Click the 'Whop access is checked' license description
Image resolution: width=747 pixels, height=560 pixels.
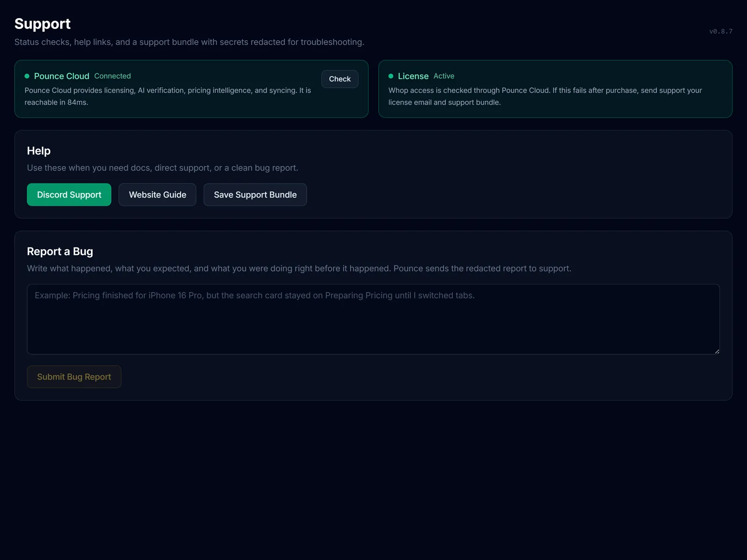point(545,96)
